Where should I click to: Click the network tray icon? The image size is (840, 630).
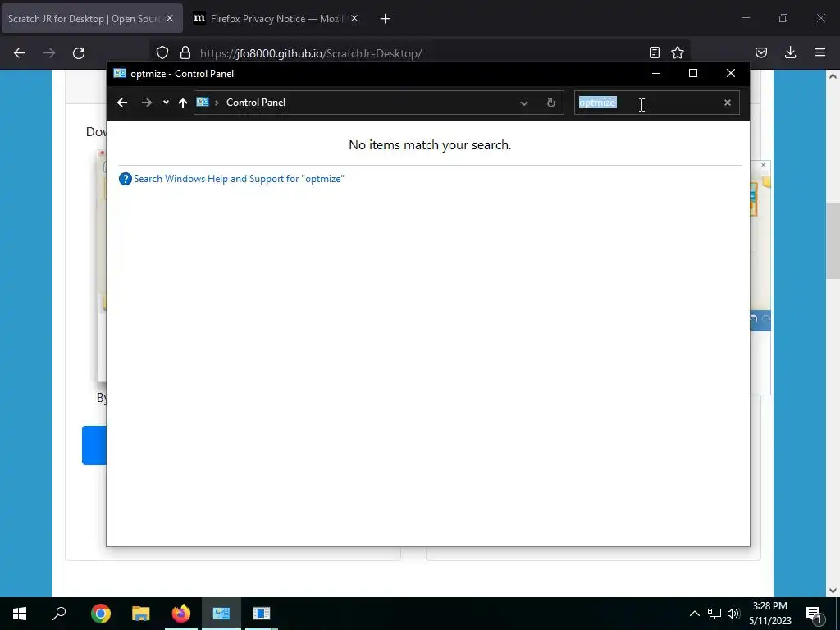click(714, 614)
